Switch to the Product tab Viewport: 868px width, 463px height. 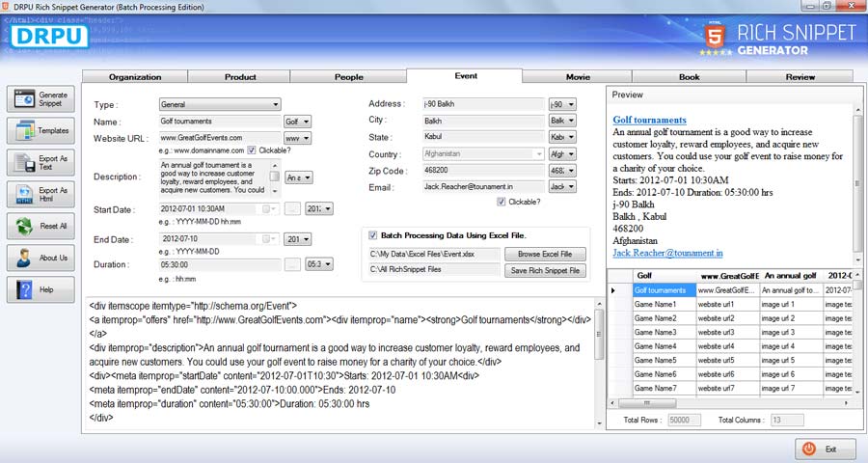point(240,77)
